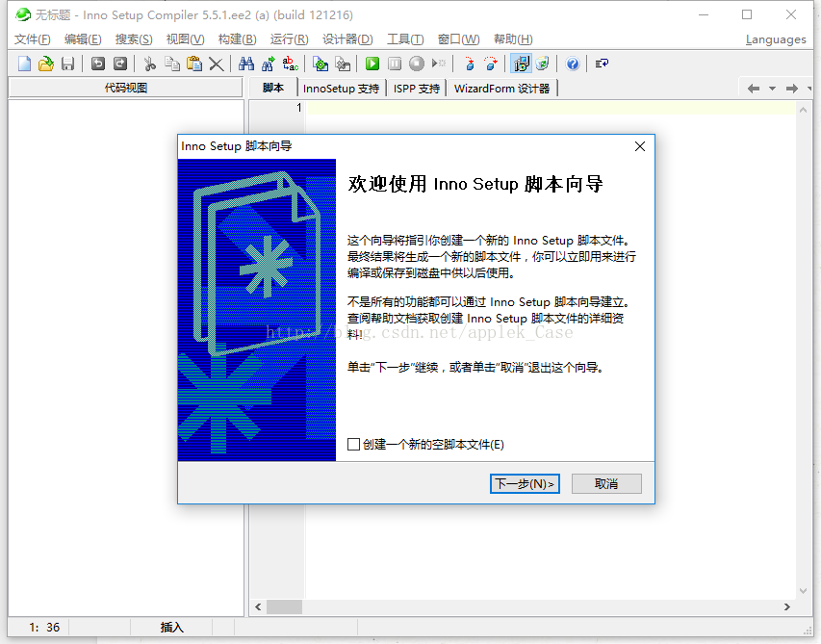Screen dimensions: 821x644
Task: Run the setup with the green play icon
Action: [372, 64]
